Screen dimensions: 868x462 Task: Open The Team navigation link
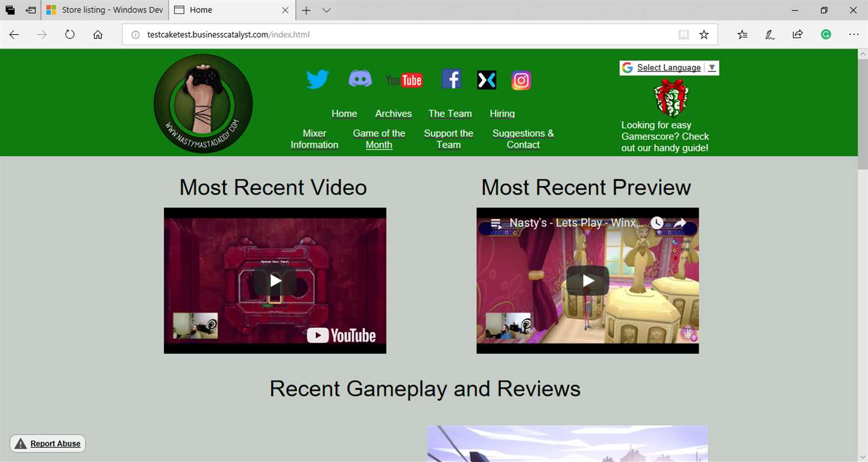(x=450, y=114)
